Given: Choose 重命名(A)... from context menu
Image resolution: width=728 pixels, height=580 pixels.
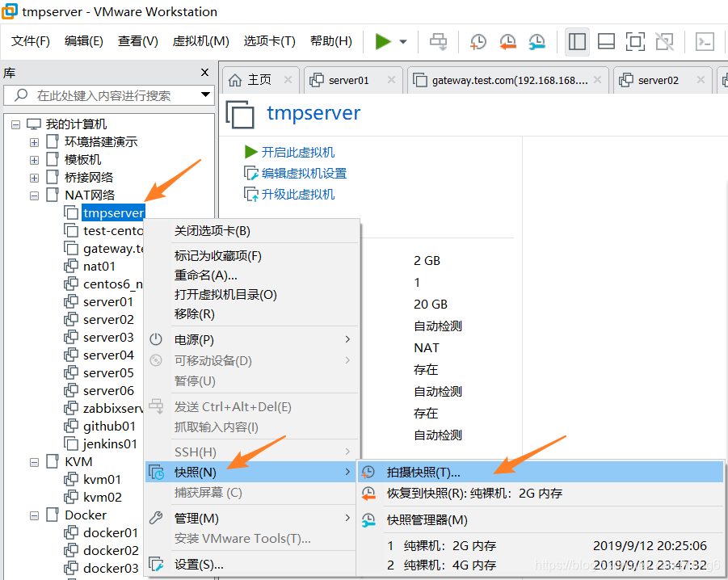Looking at the screenshot, I should point(251,275).
